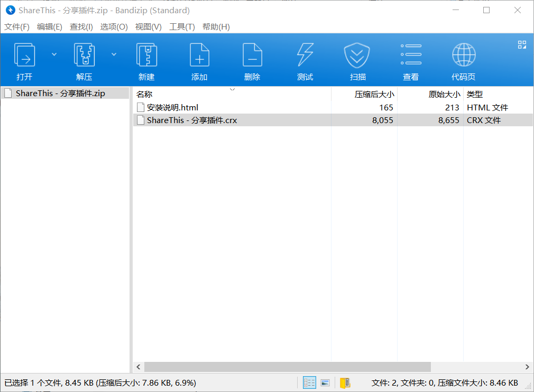Image resolution: width=534 pixels, height=392 pixels.
Task: Click the 165 compressed size cell
Action: coord(386,108)
